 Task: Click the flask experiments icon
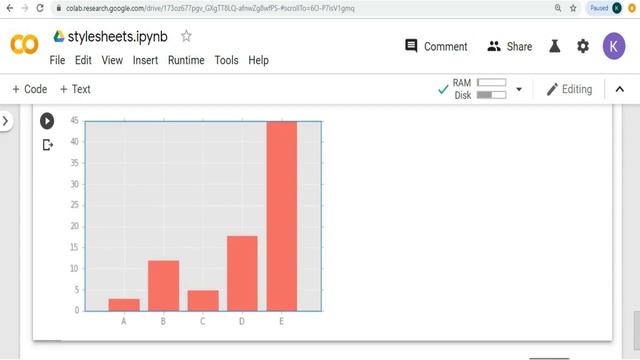click(x=554, y=46)
